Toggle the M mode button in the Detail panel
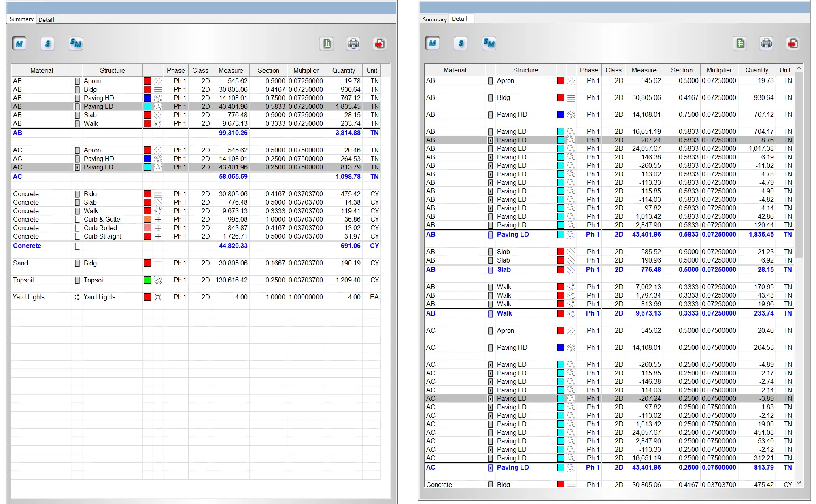 (432, 43)
